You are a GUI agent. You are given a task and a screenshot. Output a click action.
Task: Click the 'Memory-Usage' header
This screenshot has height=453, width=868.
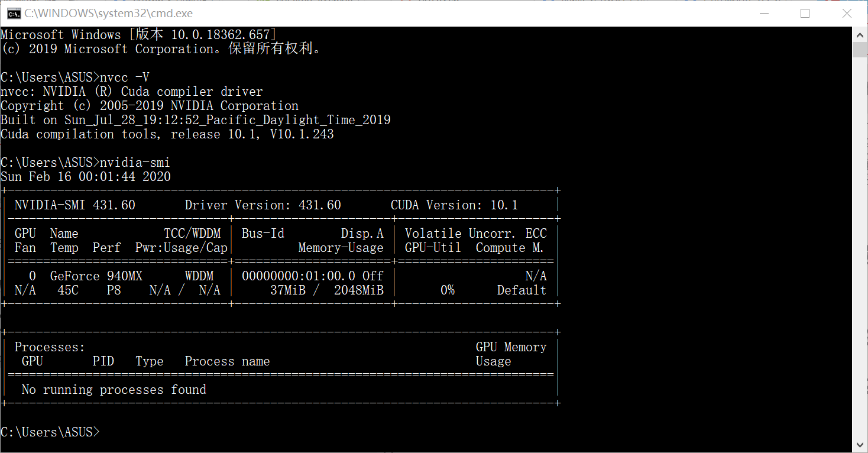click(x=341, y=248)
